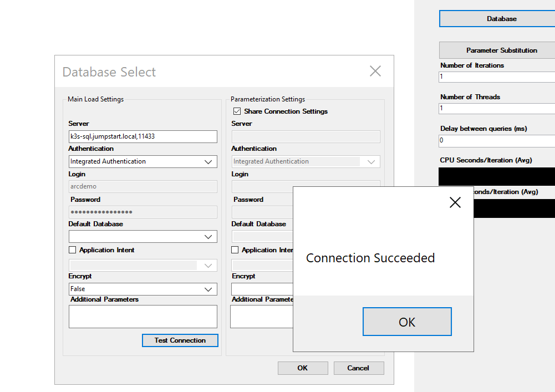Viewport: 555px width, 392px height.
Task: Click the Server field with k3s-sql address
Action: point(143,136)
